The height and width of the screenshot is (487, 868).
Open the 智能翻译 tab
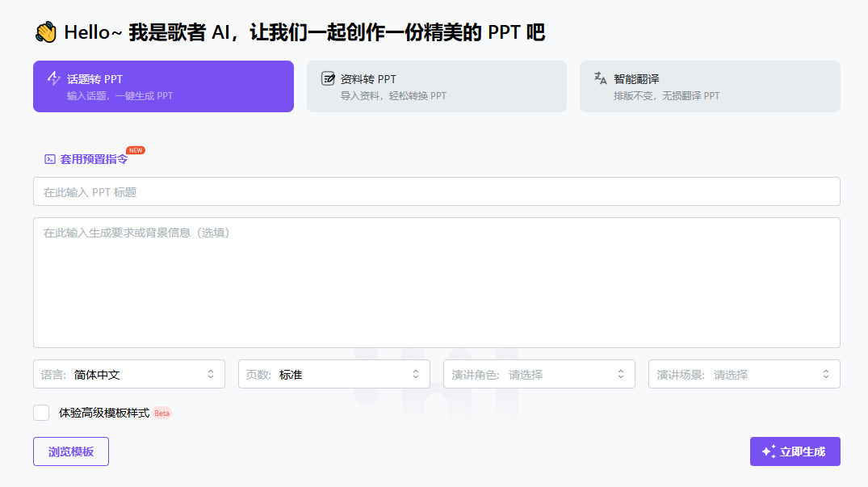point(710,86)
